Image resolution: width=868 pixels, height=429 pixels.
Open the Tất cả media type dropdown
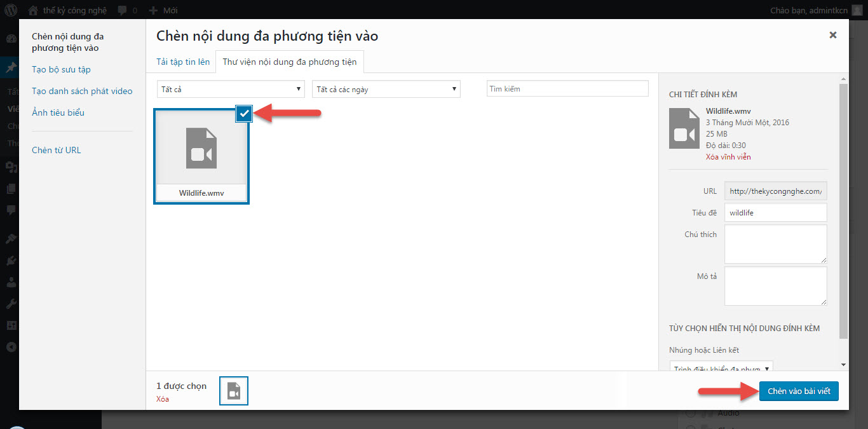point(231,89)
